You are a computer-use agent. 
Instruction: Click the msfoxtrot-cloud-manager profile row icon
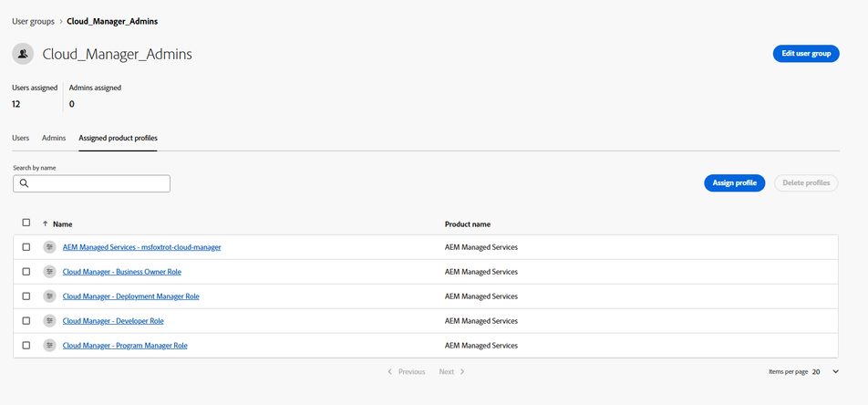click(x=50, y=247)
